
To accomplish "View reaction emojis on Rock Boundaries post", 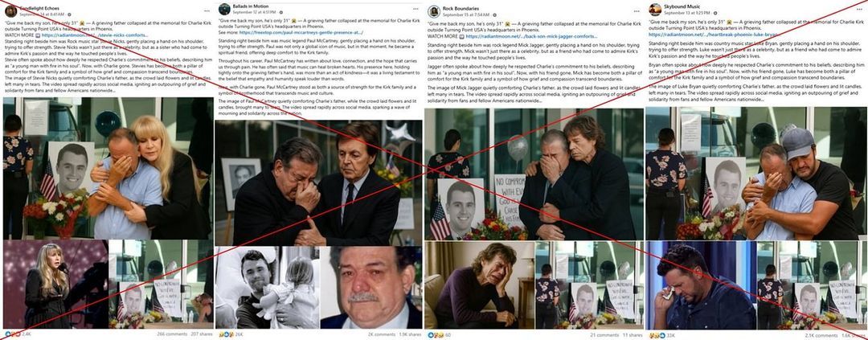I will (x=435, y=335).
